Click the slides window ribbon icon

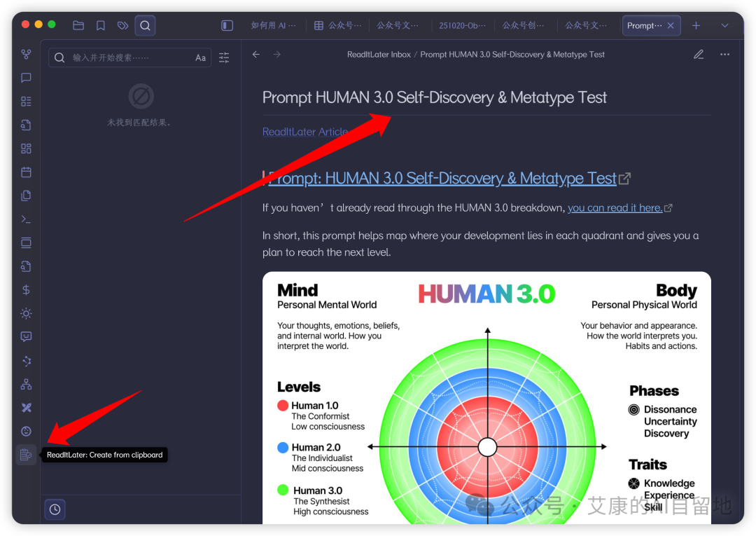click(26, 242)
